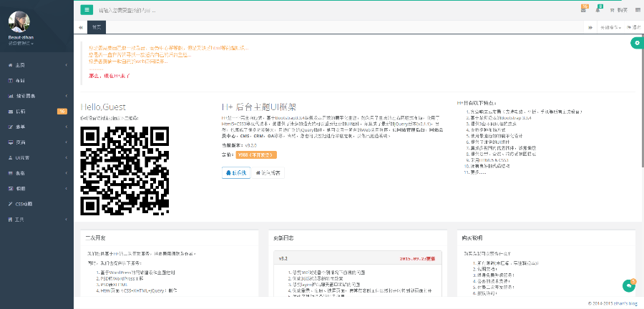Image resolution: width=644 pixels, height=309 pixels.
Task: Click the Beaut-zihan username
Action: pos(20,37)
